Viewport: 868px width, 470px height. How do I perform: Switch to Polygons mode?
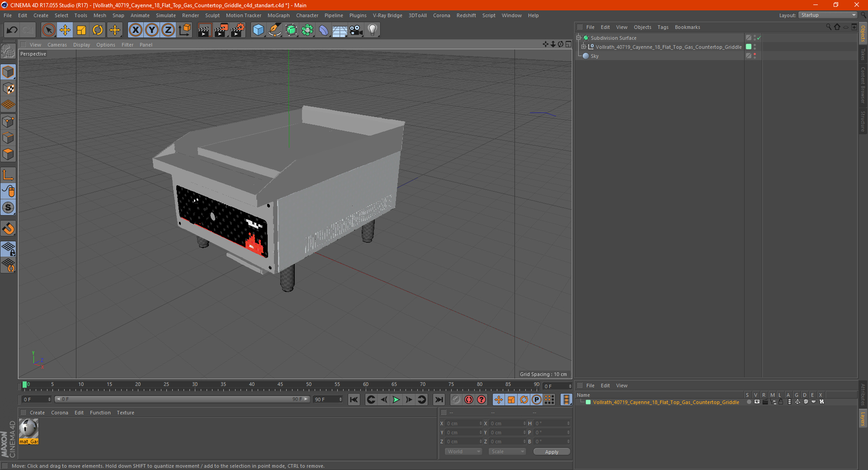tap(8, 154)
